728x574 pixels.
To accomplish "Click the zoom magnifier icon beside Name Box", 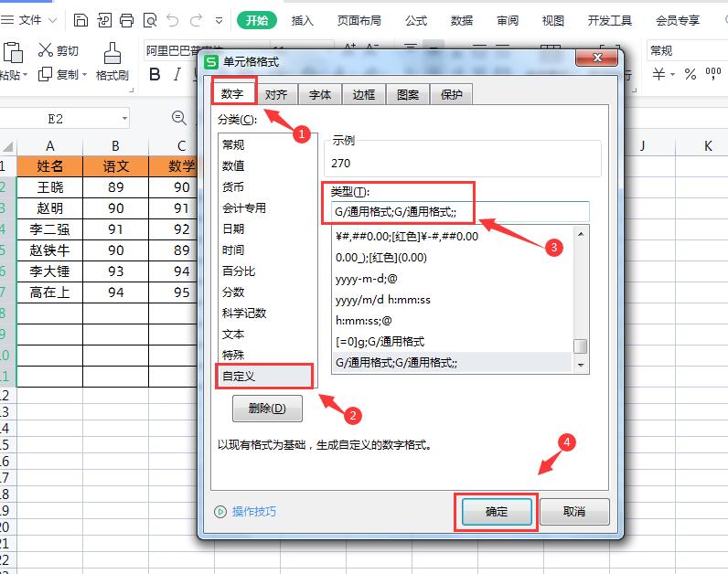I will (x=178, y=118).
